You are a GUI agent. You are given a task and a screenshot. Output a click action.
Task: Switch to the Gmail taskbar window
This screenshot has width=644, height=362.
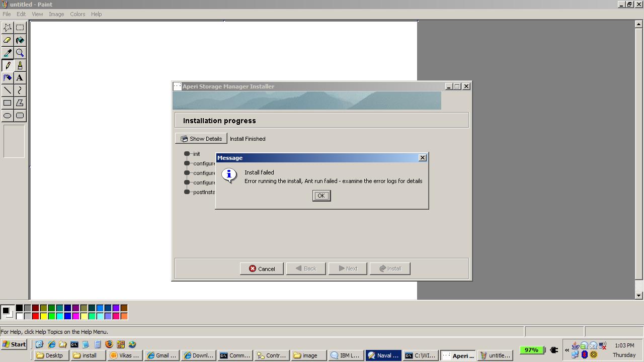[x=162, y=355]
